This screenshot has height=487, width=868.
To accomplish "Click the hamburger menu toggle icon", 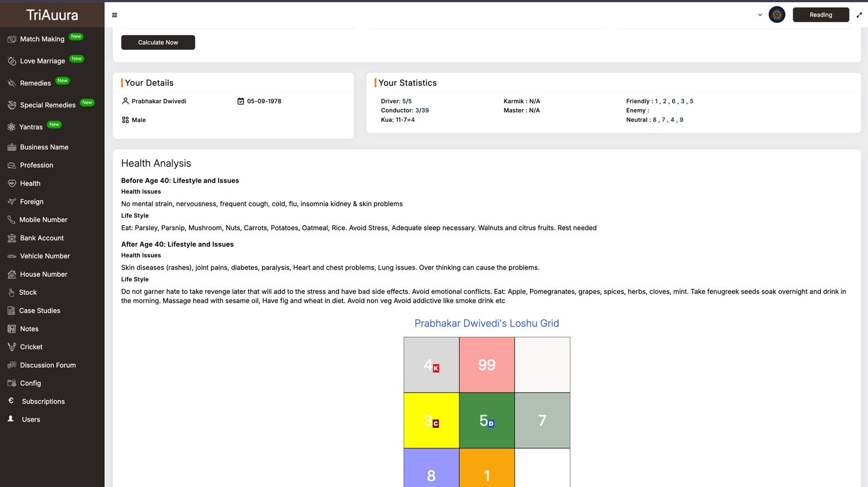I will (x=114, y=15).
